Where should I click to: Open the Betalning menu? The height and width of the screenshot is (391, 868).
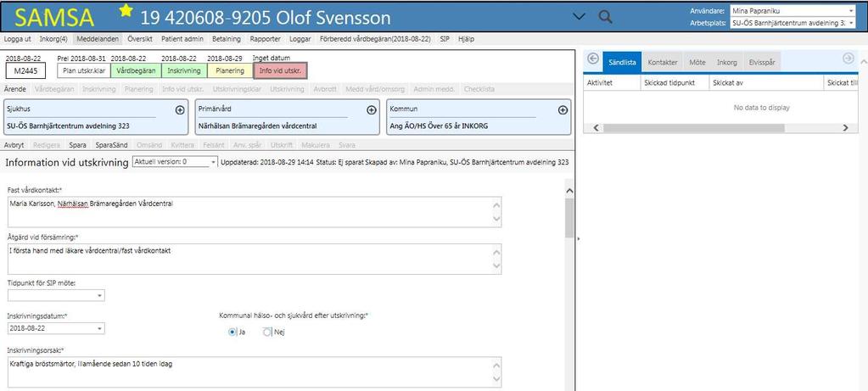227,39
